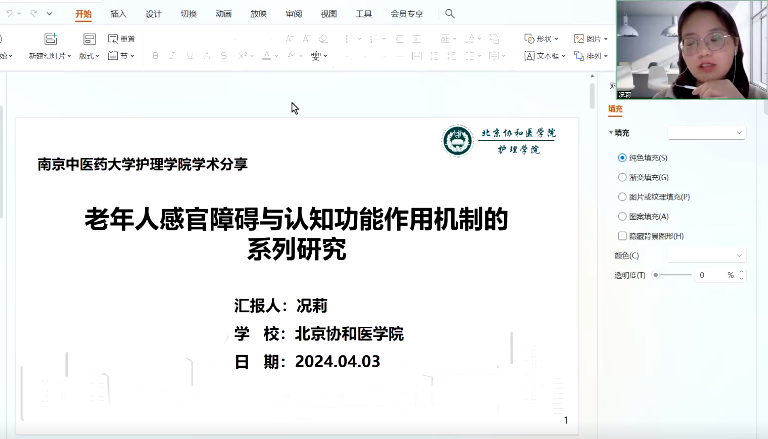Image resolution: width=768 pixels, height=439 pixels.
Task: Insert a Text Box (文本框)
Action: 542,56
